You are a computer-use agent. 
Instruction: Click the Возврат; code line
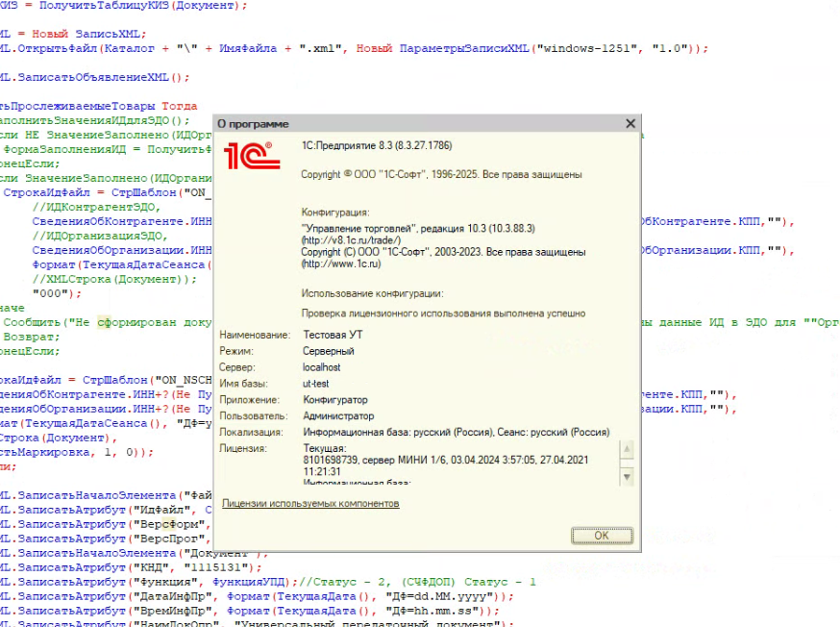click(32, 338)
